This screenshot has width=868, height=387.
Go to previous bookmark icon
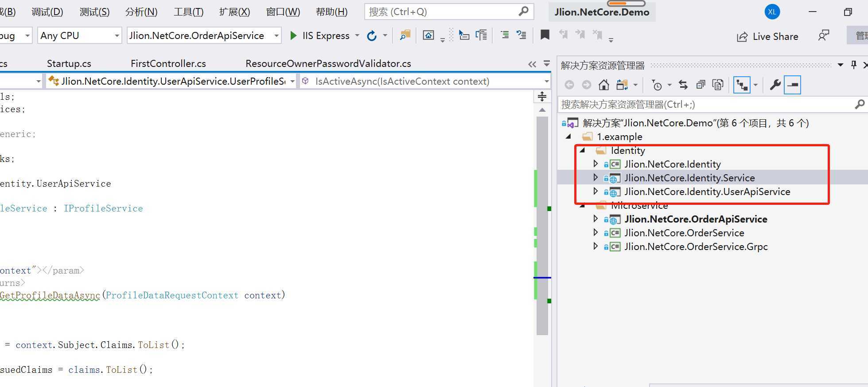pyautogui.click(x=563, y=35)
